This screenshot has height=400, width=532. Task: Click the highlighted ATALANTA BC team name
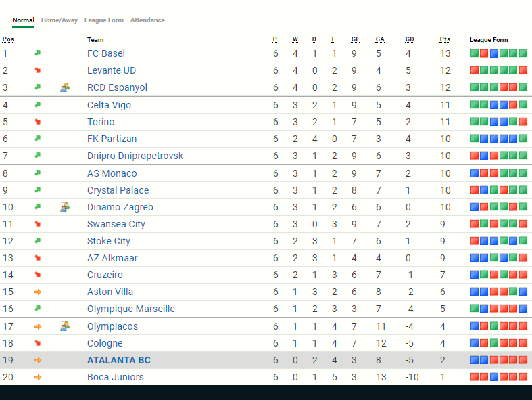(x=119, y=360)
